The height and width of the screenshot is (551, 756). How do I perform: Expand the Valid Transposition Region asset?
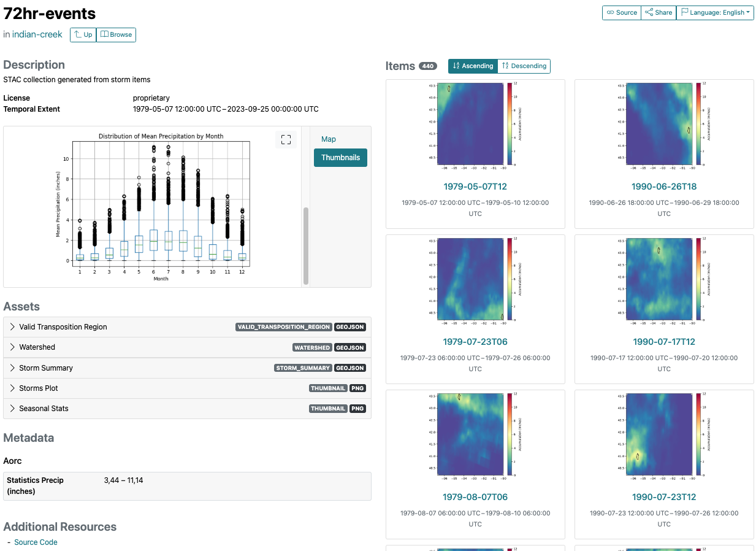(x=187, y=327)
